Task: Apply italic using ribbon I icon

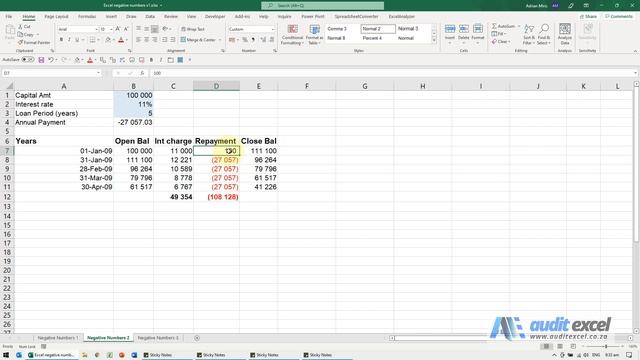Action: tap(69, 40)
